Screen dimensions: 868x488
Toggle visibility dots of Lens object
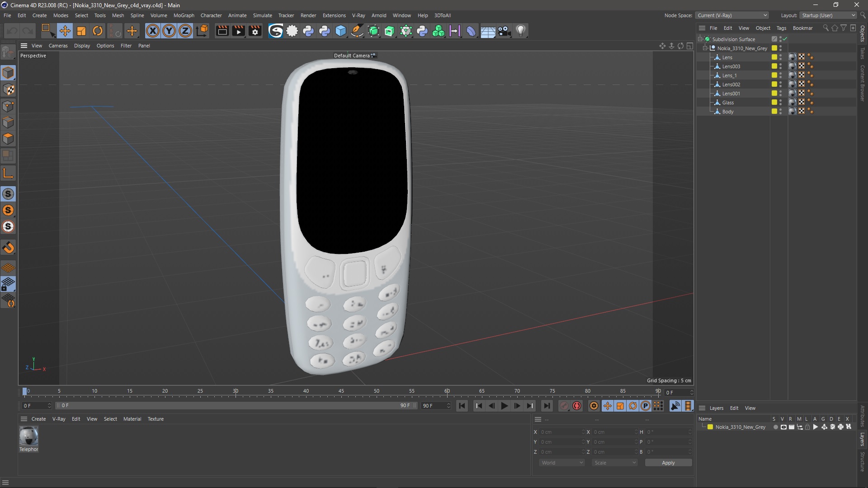[781, 57]
